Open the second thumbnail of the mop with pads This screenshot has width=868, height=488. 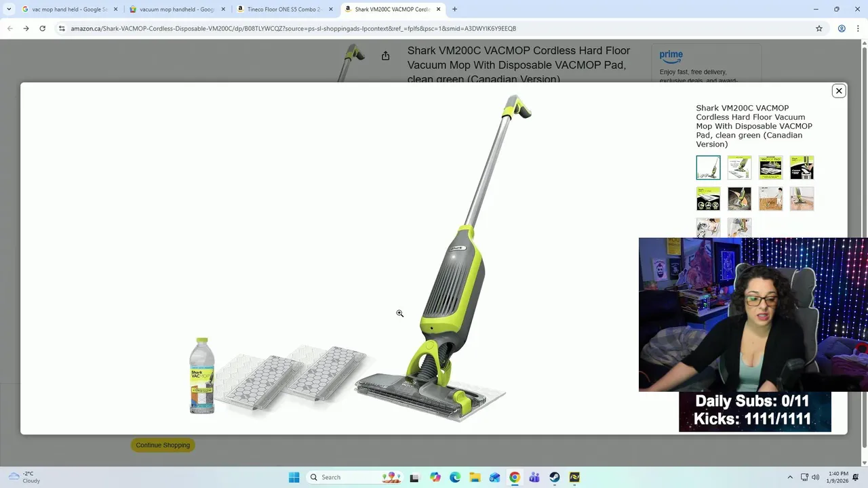[x=739, y=167]
